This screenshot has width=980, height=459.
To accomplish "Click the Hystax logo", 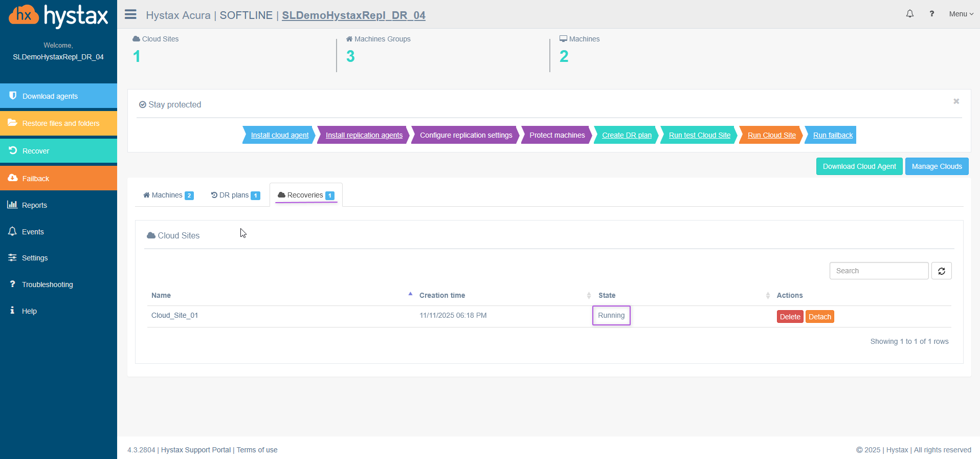I will [x=58, y=15].
